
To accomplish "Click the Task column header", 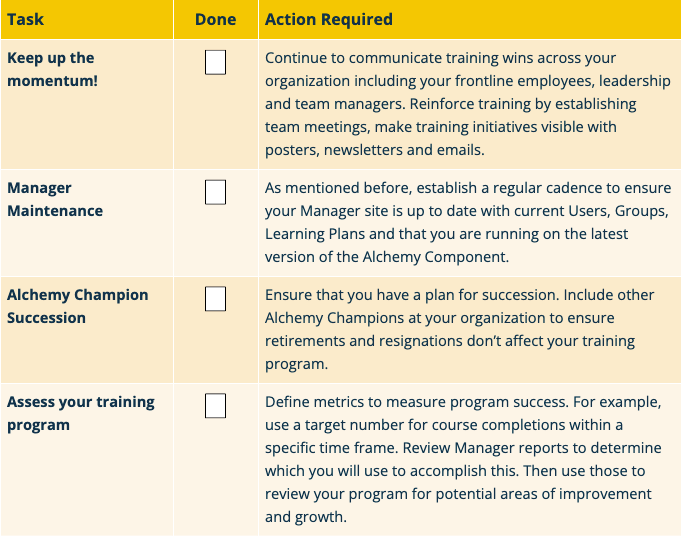I will pyautogui.click(x=26, y=19).
